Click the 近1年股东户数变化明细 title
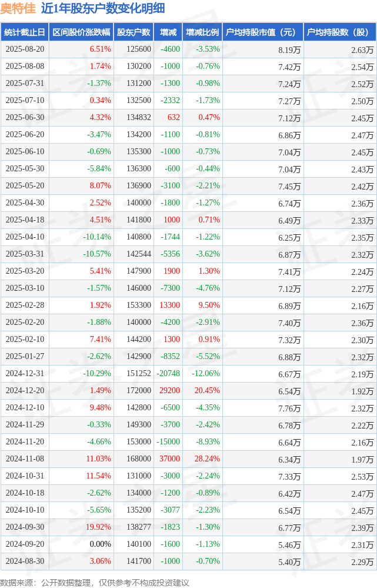This screenshot has height=588, width=377. tap(103, 8)
